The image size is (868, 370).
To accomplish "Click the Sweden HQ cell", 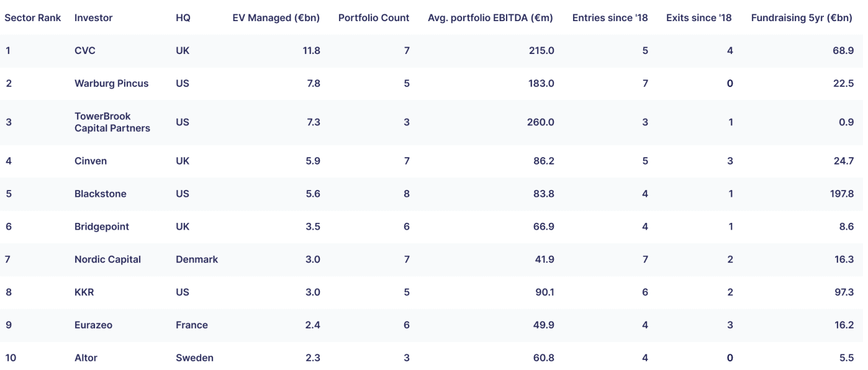I will click(195, 358).
